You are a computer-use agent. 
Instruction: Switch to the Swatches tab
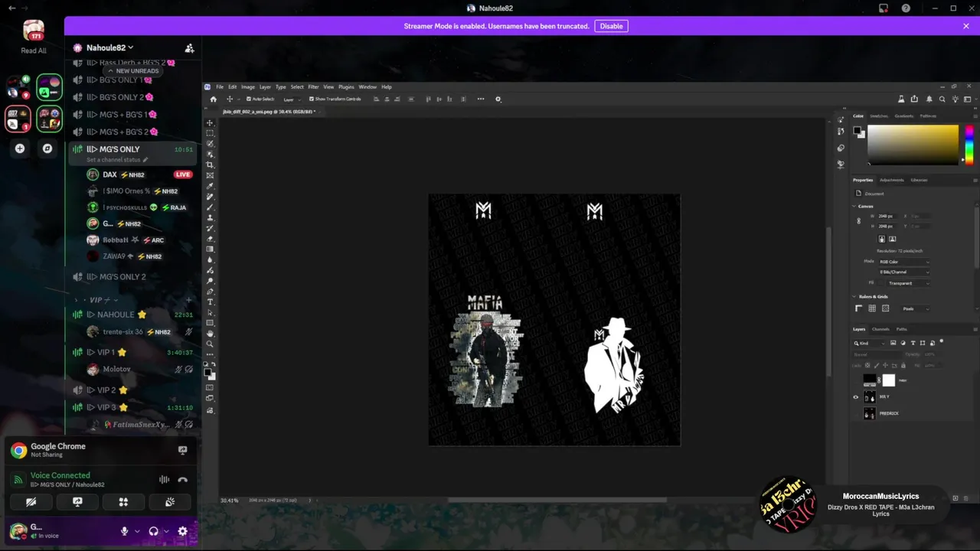coord(879,116)
